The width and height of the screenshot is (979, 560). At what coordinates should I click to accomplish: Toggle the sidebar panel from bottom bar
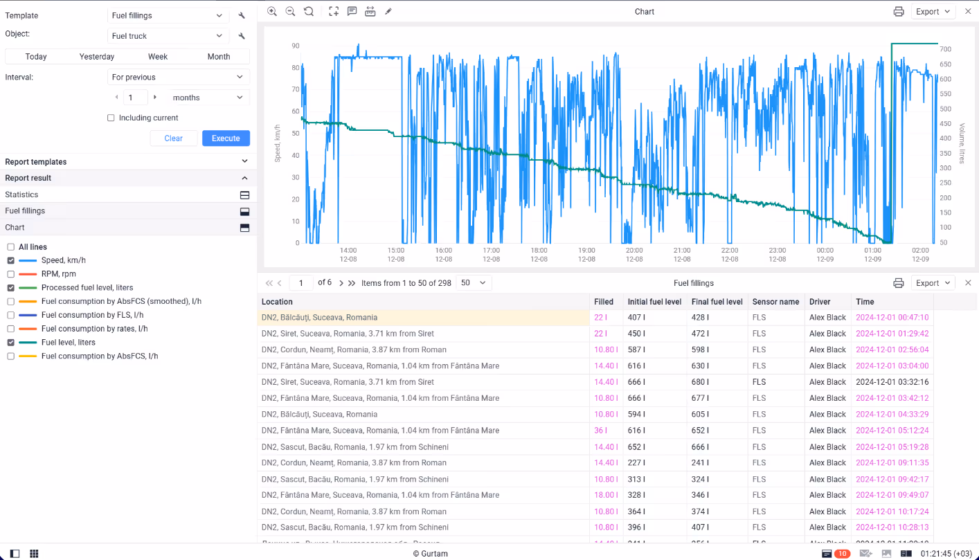(x=15, y=554)
